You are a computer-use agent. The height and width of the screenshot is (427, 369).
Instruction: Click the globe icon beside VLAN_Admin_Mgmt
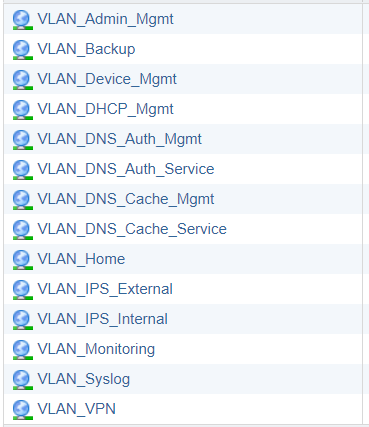click(x=22, y=20)
